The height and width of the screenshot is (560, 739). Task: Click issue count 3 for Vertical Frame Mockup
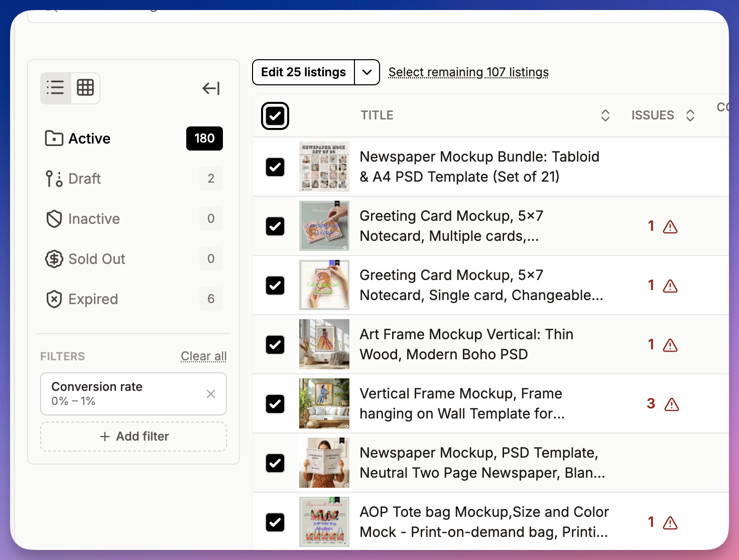click(x=651, y=403)
